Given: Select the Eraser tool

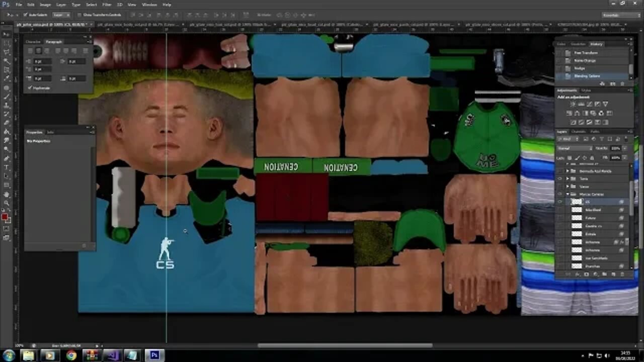Looking at the screenshot, I should pyautogui.click(x=6, y=123).
